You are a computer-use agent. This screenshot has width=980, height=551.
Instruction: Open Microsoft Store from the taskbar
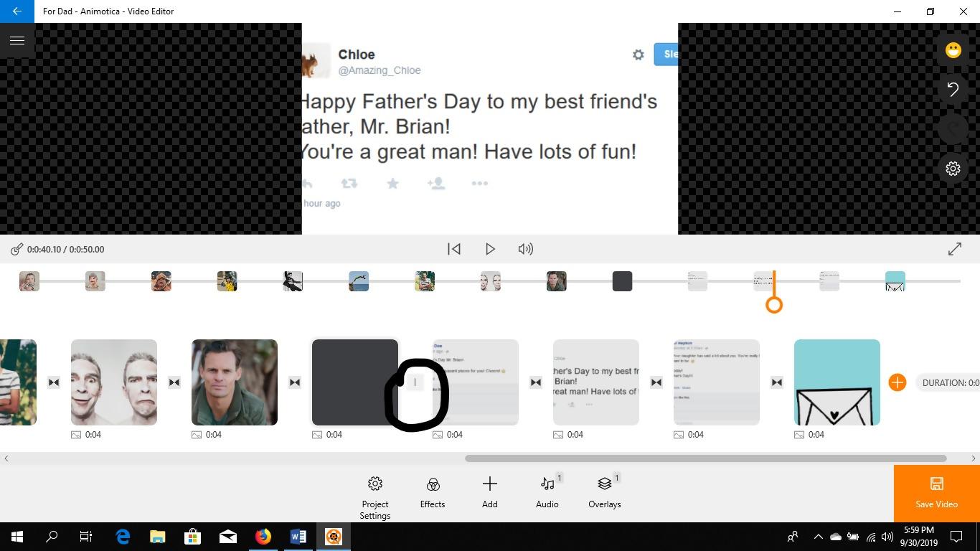tap(193, 537)
